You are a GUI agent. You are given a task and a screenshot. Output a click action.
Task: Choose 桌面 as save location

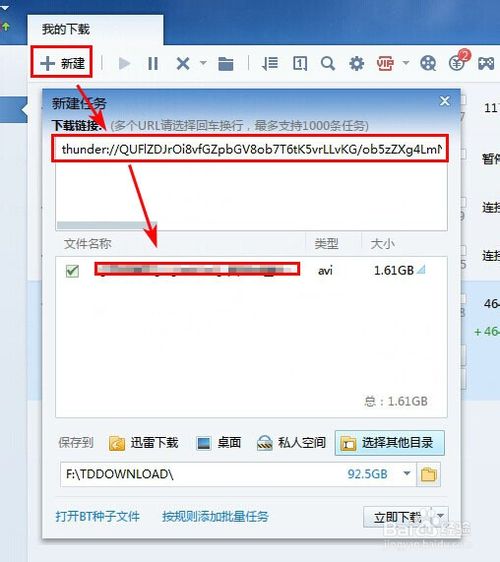pyautogui.click(x=219, y=443)
